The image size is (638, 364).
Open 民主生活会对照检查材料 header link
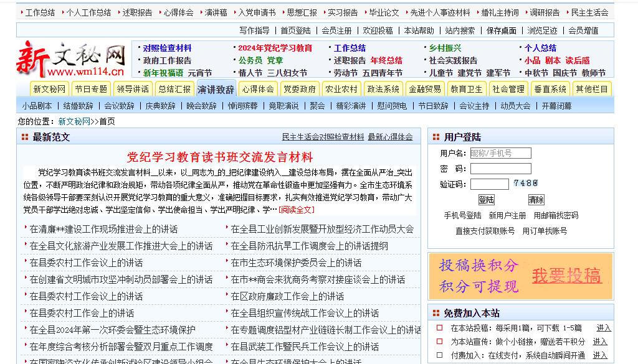(323, 137)
